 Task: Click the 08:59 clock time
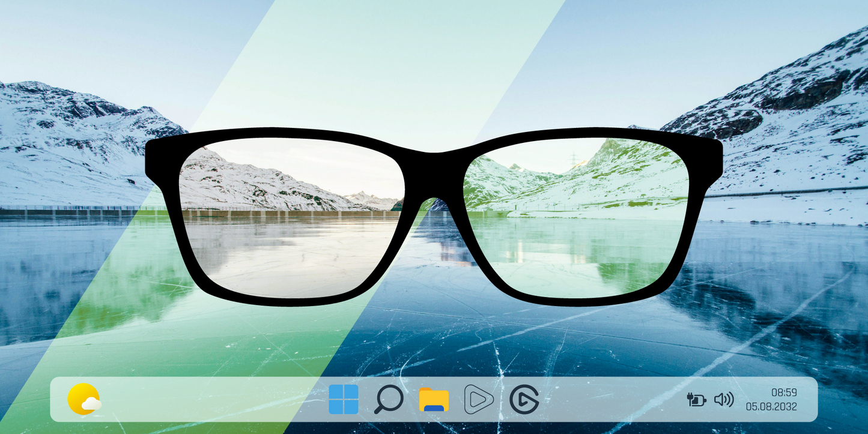(783, 393)
